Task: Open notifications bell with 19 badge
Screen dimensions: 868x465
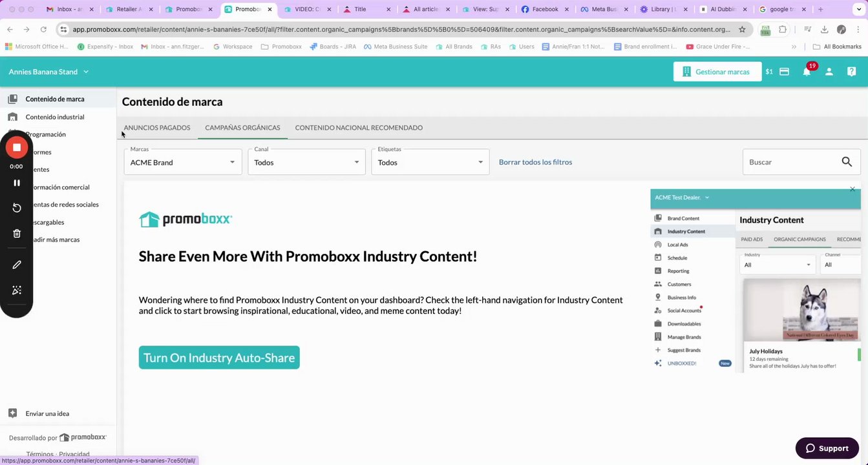Action: [807, 72]
